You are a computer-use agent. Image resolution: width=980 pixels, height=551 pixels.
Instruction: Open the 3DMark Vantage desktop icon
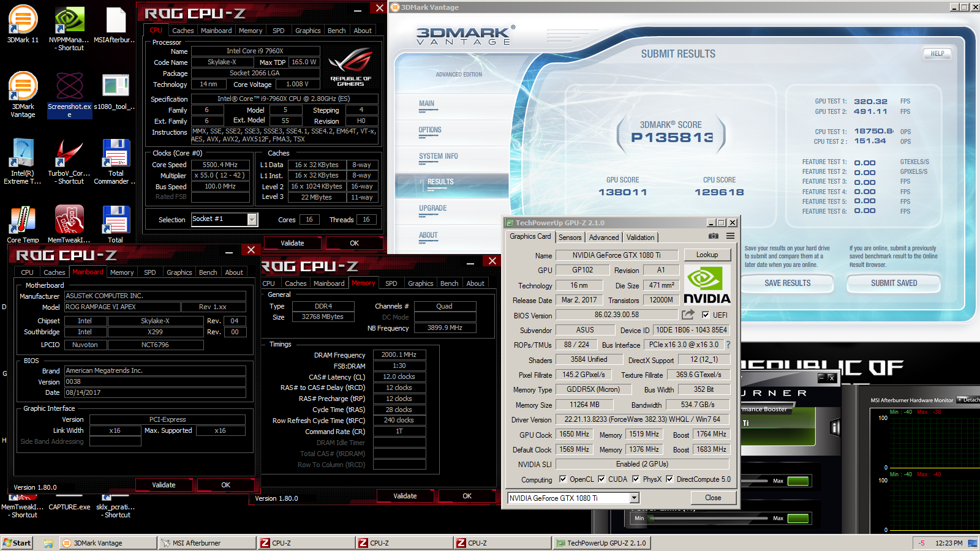click(23, 95)
